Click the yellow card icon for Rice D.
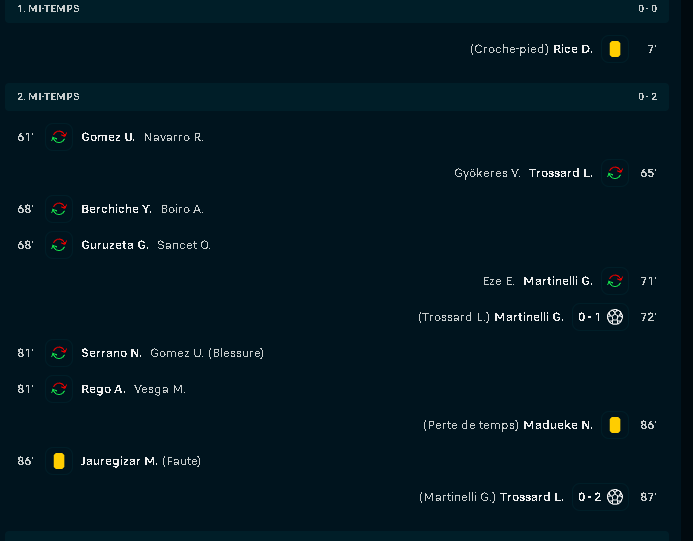This screenshot has width=693, height=541. [614, 49]
